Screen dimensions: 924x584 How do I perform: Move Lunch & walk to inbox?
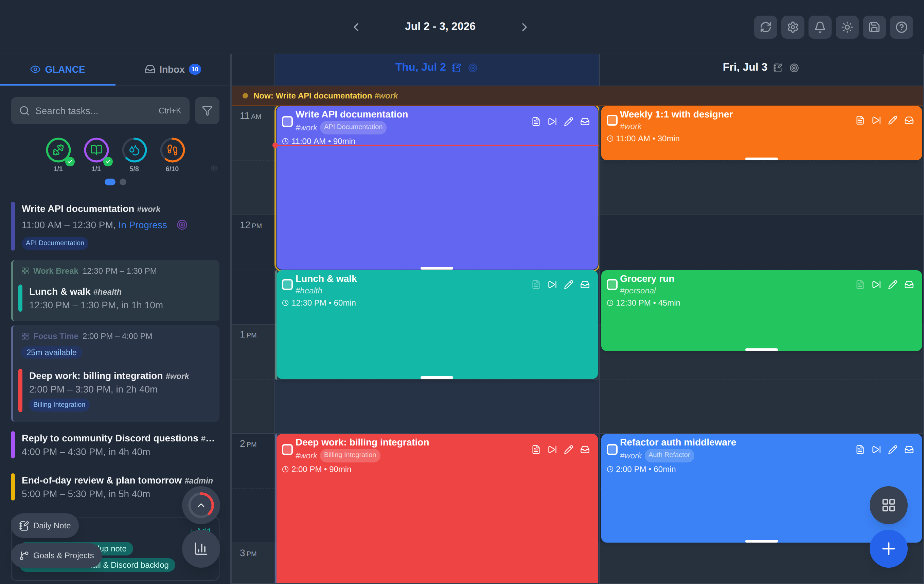tap(585, 285)
